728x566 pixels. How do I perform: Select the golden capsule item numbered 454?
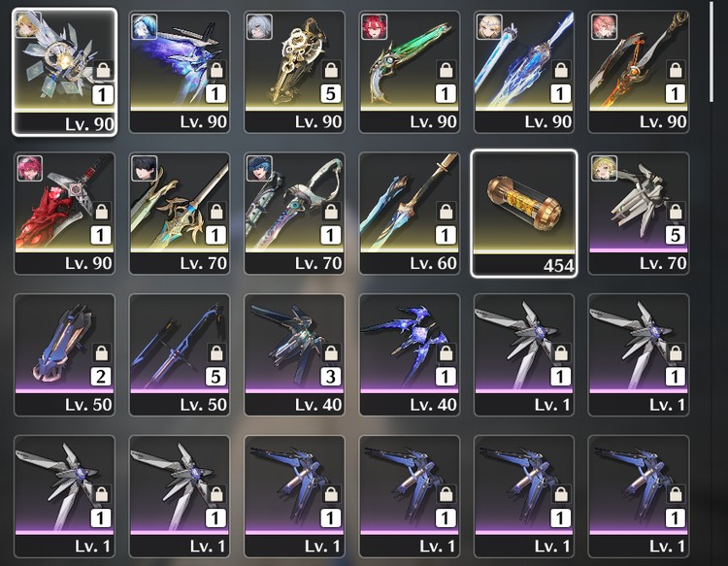(524, 214)
